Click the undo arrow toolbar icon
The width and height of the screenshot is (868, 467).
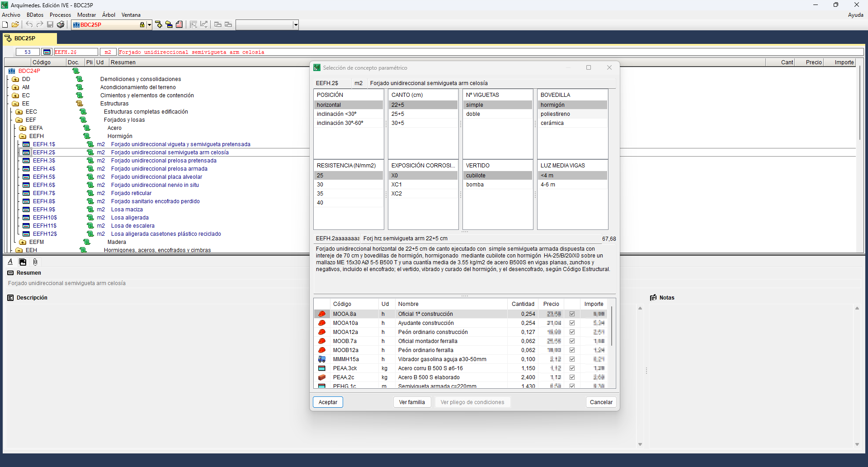[29, 24]
